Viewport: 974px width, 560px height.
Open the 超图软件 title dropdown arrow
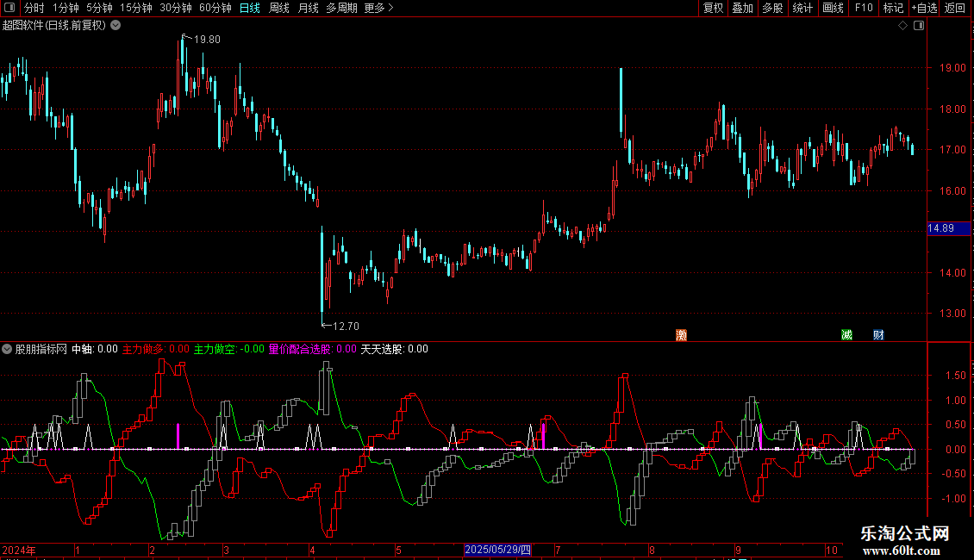click(116, 26)
